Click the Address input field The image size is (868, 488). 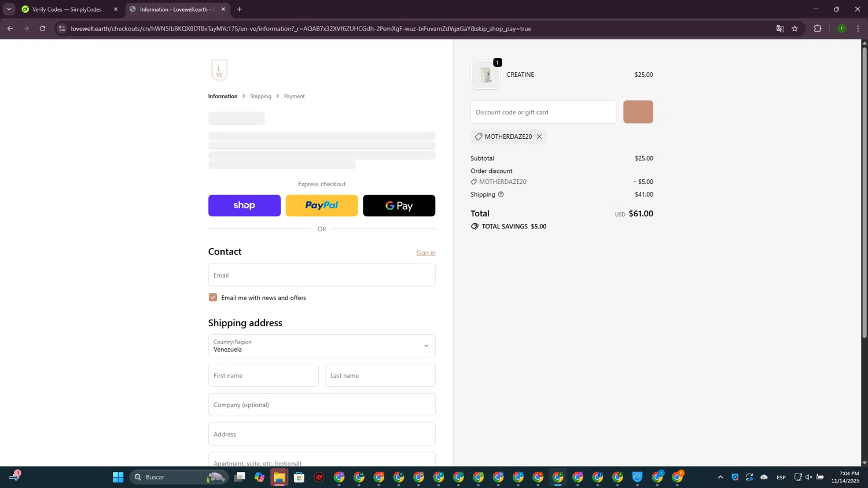point(322,434)
